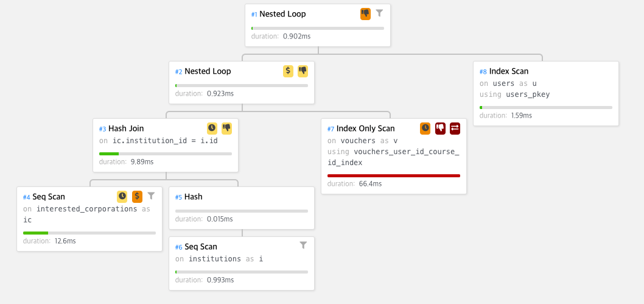Click the #2 link on second Nested Loop

coord(179,71)
